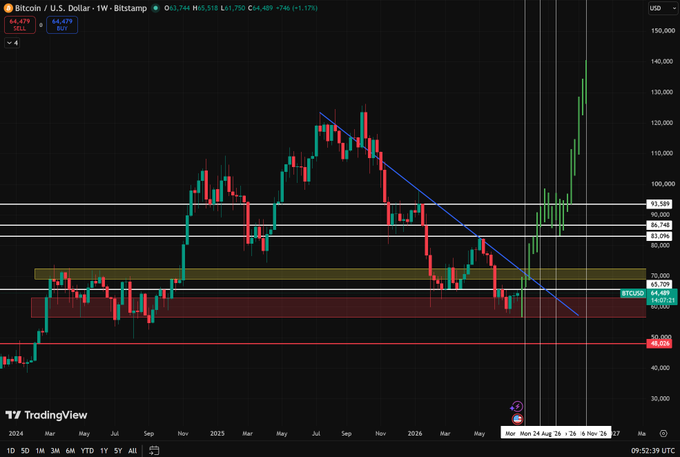Click the 86,748 horizontal line price label

(659, 225)
